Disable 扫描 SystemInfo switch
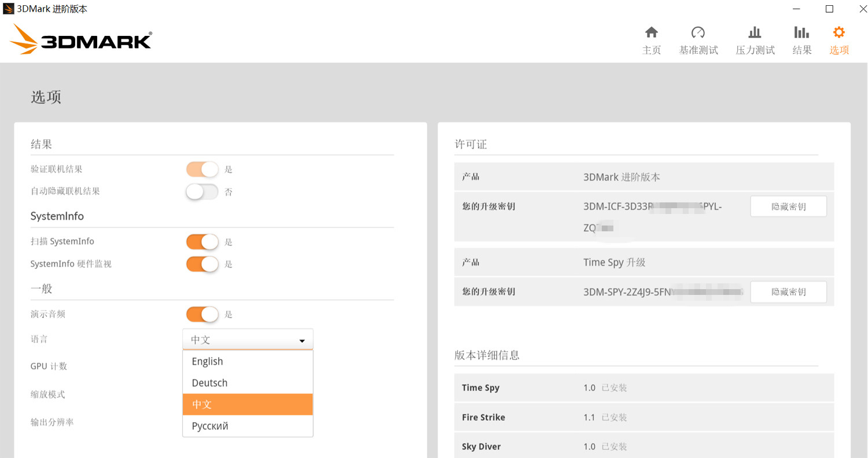The image size is (868, 458). click(x=202, y=242)
